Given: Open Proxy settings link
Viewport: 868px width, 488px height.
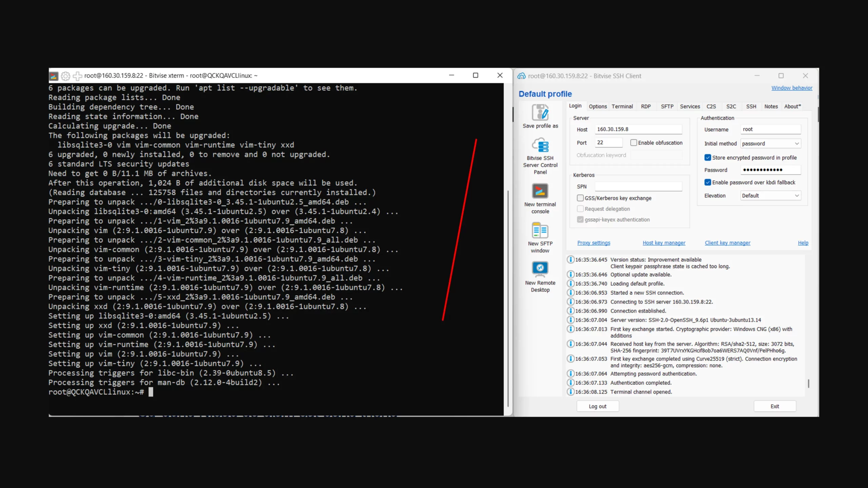Looking at the screenshot, I should (x=593, y=243).
